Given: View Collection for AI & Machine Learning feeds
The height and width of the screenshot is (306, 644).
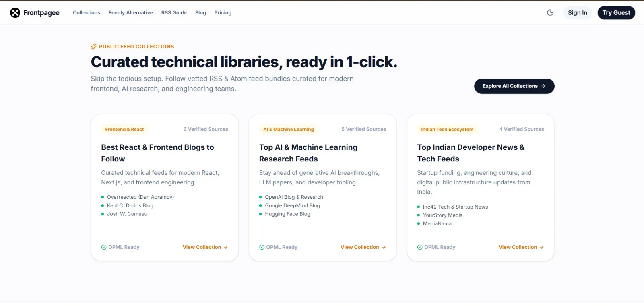Looking at the screenshot, I should click(363, 247).
